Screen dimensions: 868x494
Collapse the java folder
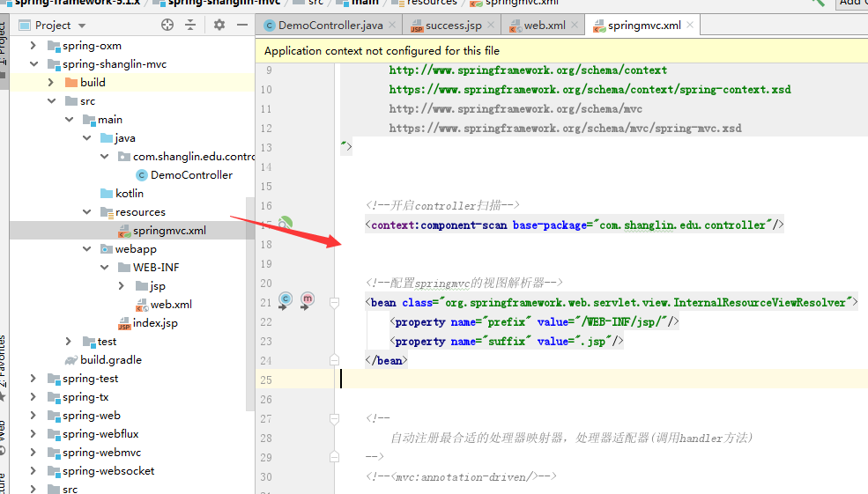(x=86, y=137)
